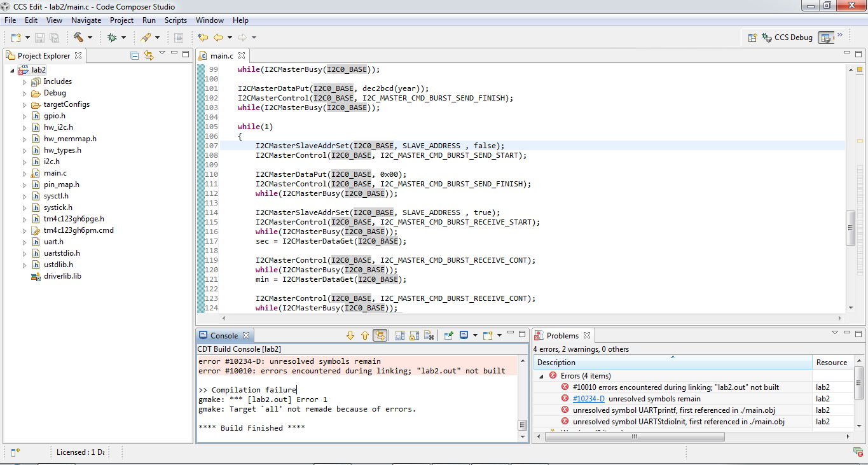Maximize the main.c editor area

(x=859, y=53)
